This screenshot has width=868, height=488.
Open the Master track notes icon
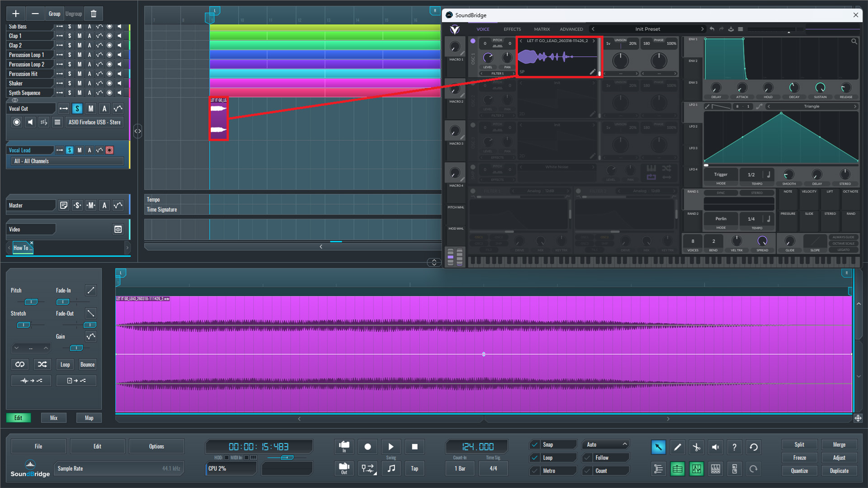click(64, 205)
